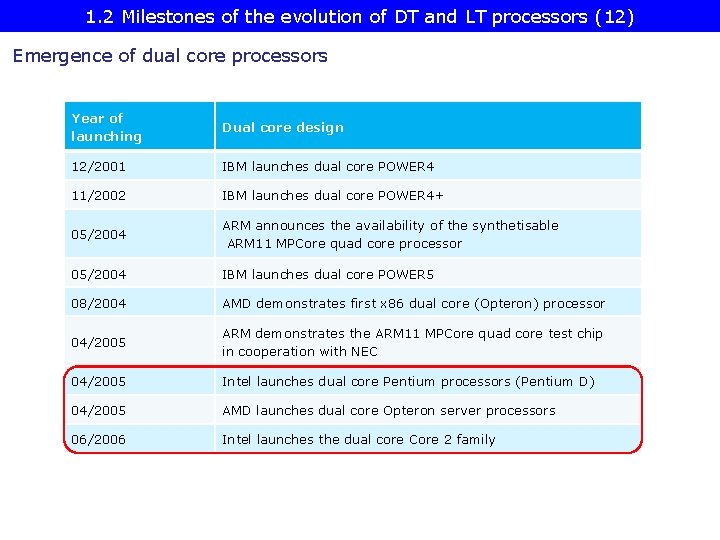Select the heading 'Emergence of dual core processors'
720x540 pixels.
[x=170, y=56]
